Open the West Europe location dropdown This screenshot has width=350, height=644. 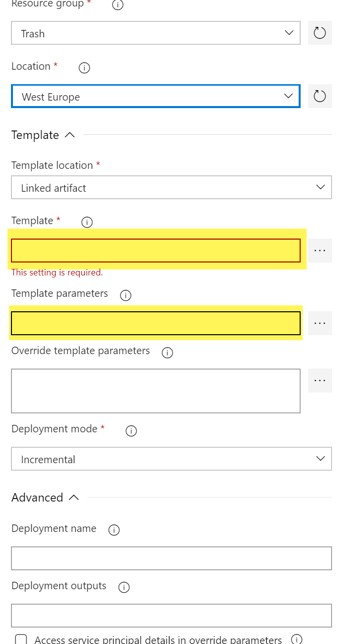click(156, 96)
